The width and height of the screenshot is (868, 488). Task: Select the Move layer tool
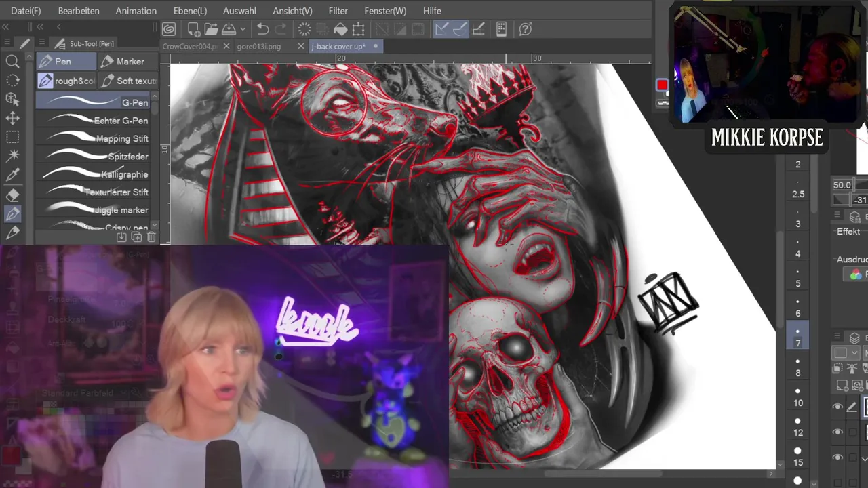[12, 119]
